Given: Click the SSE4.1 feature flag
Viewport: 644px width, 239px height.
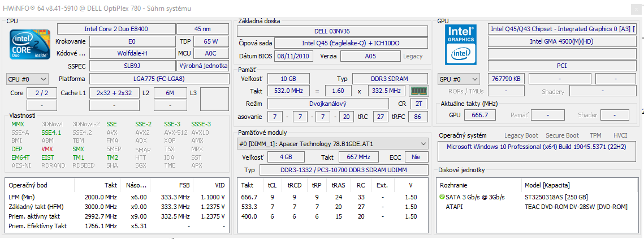Looking at the screenshot, I should pyautogui.click(x=51, y=133).
